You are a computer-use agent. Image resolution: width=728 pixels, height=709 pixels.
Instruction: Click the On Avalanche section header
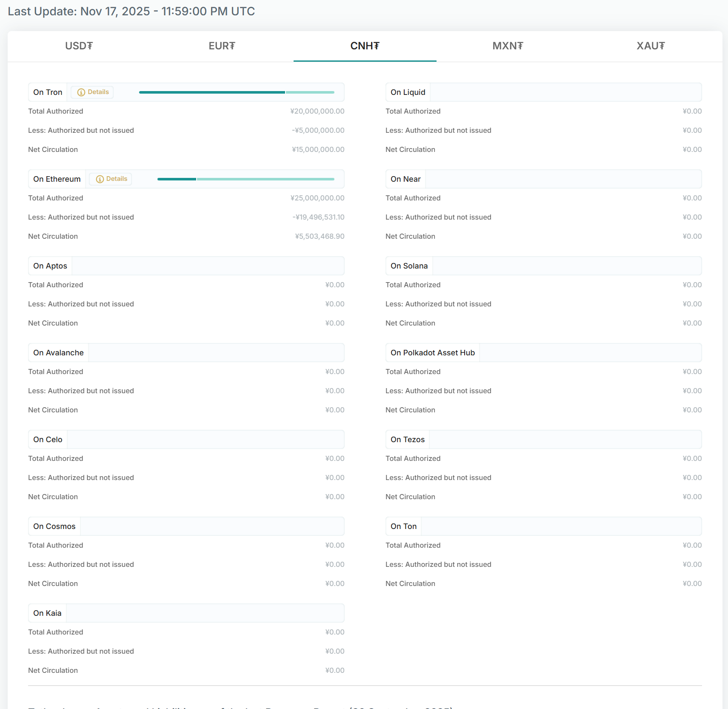[x=58, y=353]
